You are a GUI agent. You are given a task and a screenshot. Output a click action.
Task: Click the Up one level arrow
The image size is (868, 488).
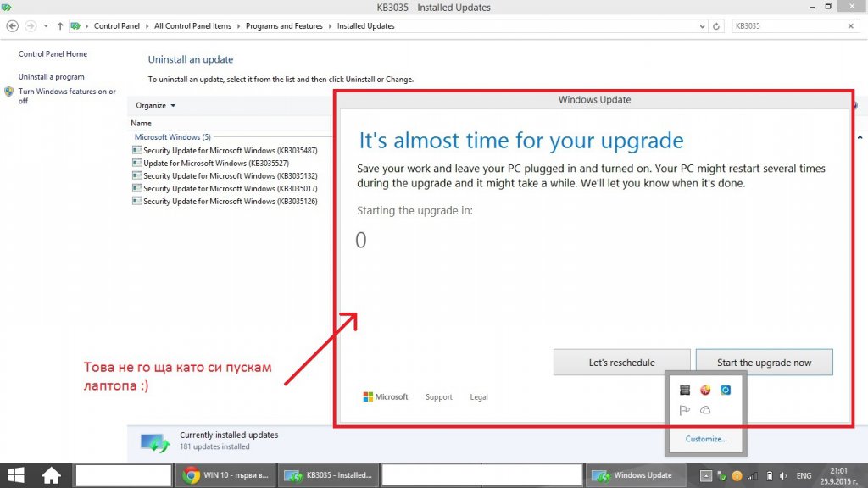coord(60,26)
